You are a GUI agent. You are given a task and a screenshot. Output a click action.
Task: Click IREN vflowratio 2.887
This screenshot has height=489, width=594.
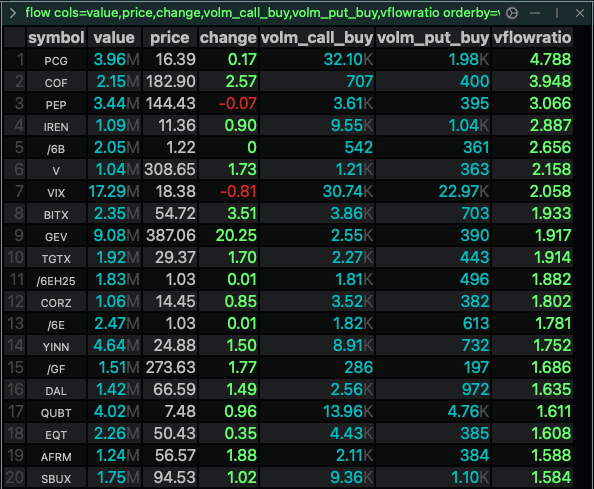coord(532,126)
